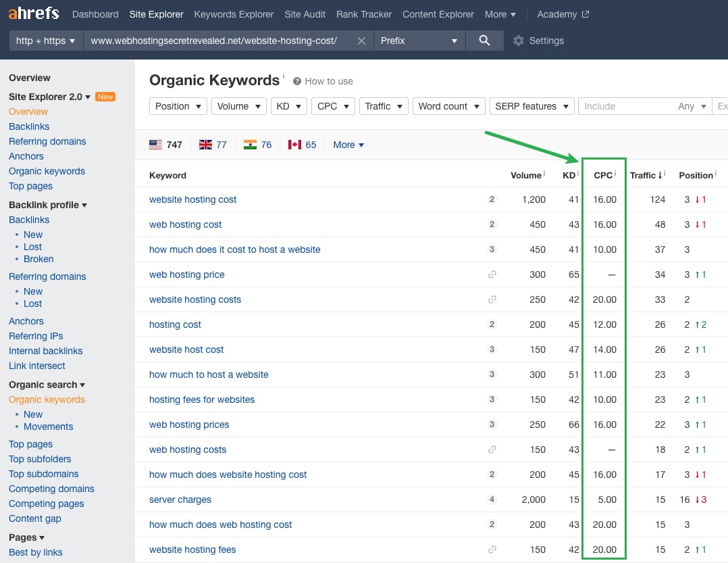Click link icon on web hosting price row
This screenshot has height=563, width=728.
click(492, 274)
